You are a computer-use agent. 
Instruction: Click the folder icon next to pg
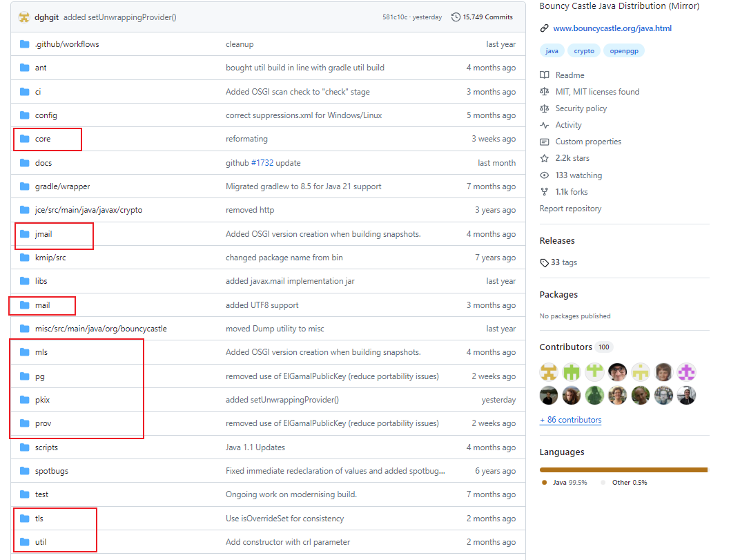(25, 376)
